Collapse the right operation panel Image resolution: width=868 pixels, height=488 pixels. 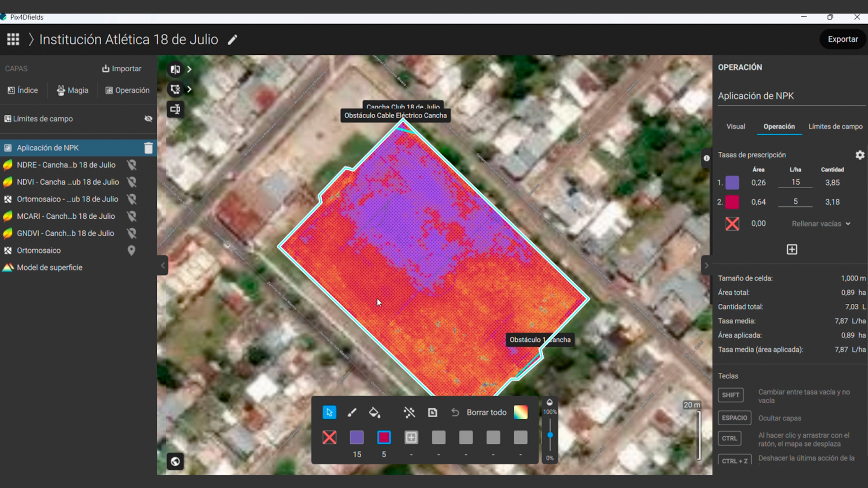(706, 265)
